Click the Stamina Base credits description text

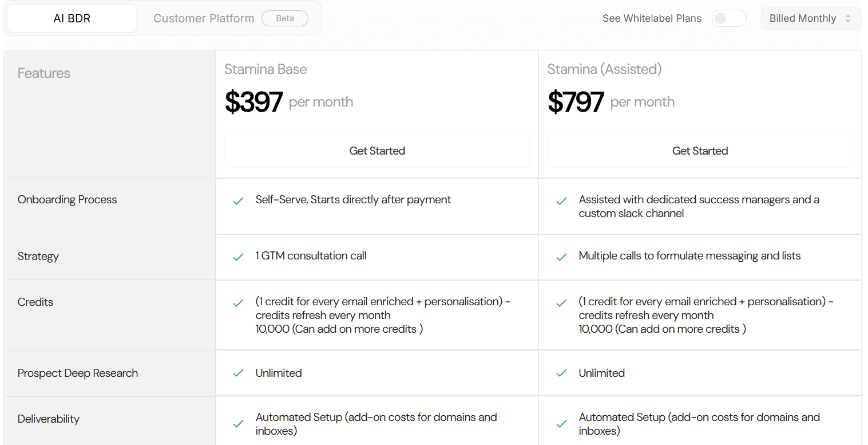click(383, 315)
